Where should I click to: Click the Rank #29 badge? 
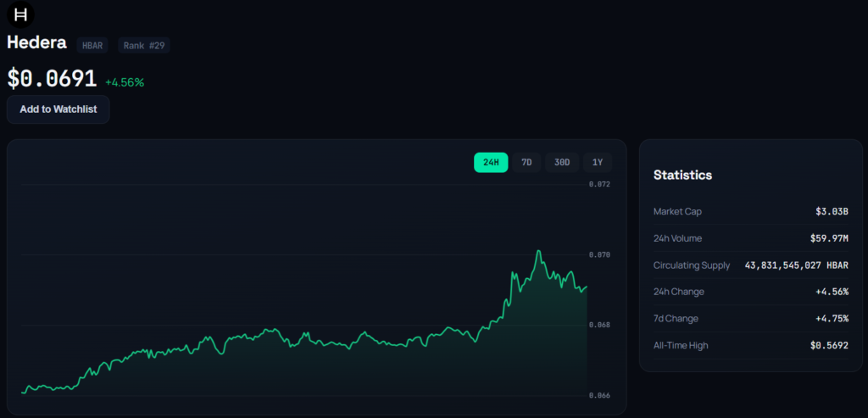144,46
